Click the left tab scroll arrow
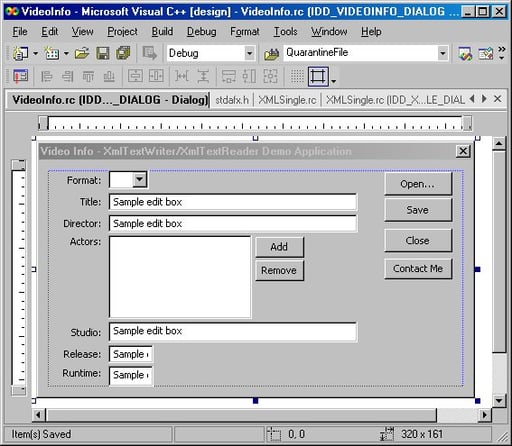Image resolution: width=512 pixels, height=446 pixels. [472, 99]
